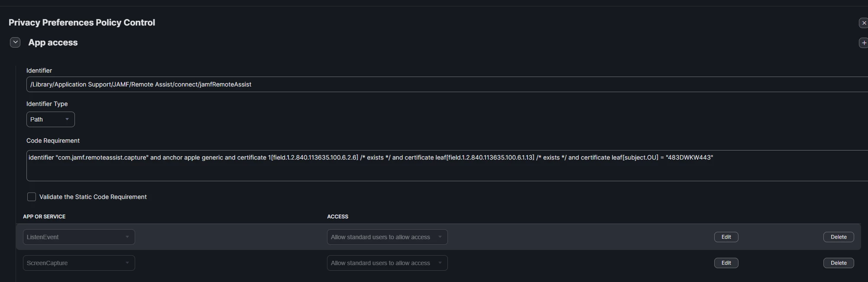Edit the ListenEvent row
Screen dimensions: 868x282
pyautogui.click(x=726, y=237)
